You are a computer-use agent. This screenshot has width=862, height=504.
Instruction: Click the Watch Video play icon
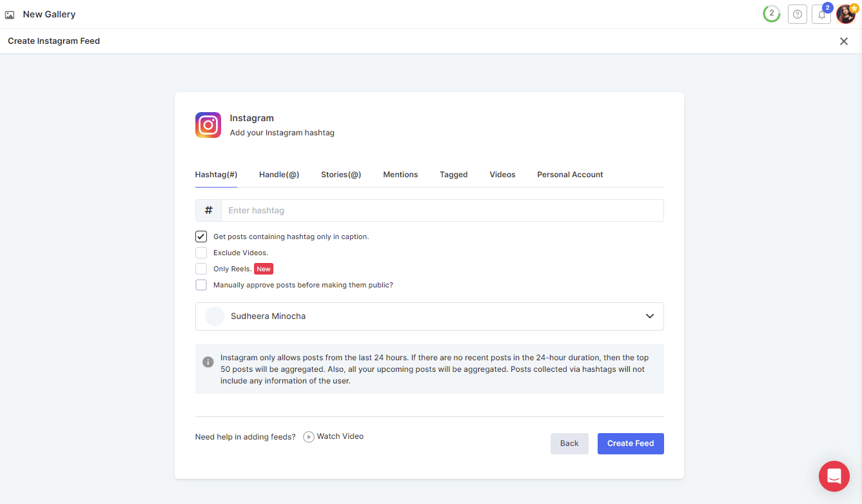pos(309,437)
